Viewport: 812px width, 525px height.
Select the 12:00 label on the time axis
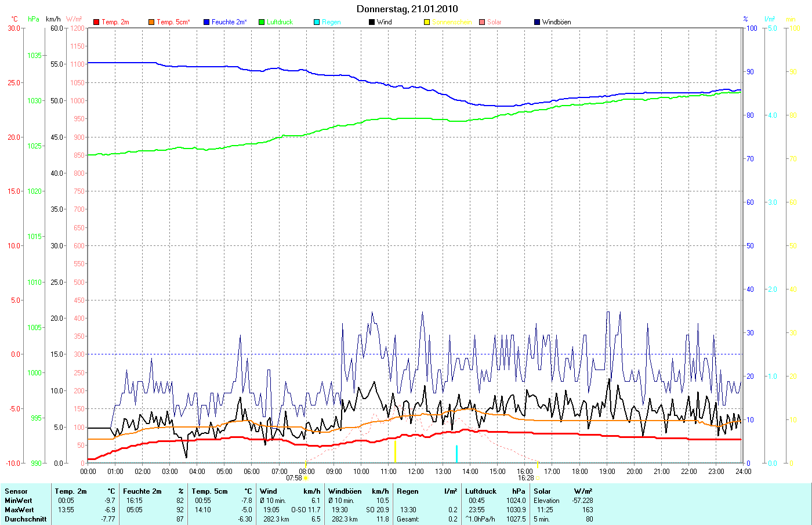click(x=416, y=471)
